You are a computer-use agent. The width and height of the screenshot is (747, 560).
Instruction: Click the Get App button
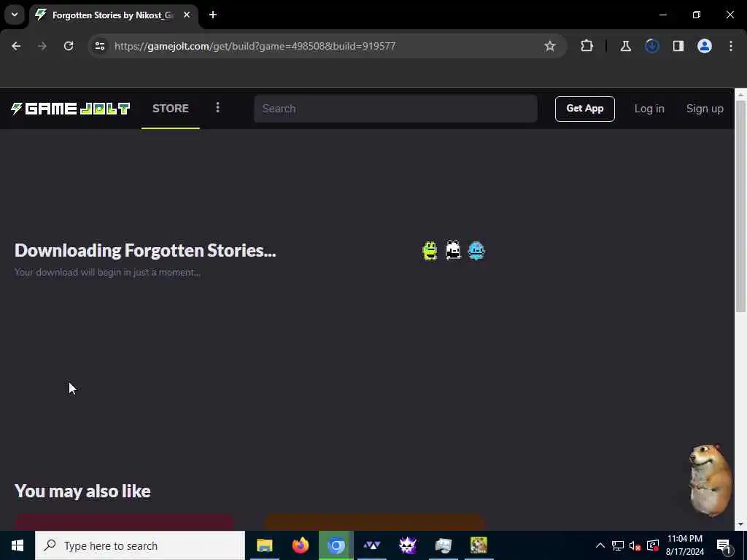click(584, 109)
